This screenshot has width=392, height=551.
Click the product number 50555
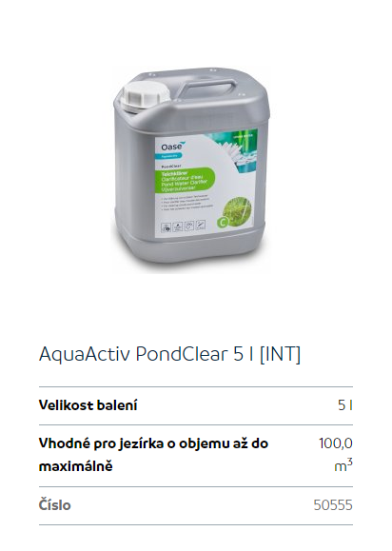(333, 505)
